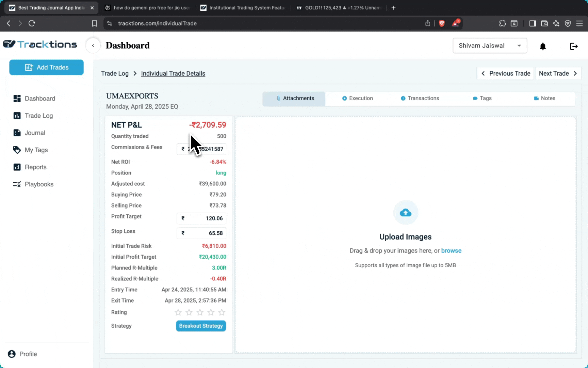Click the browse link to upload
Image resolution: width=588 pixels, height=368 pixels.
pos(451,250)
